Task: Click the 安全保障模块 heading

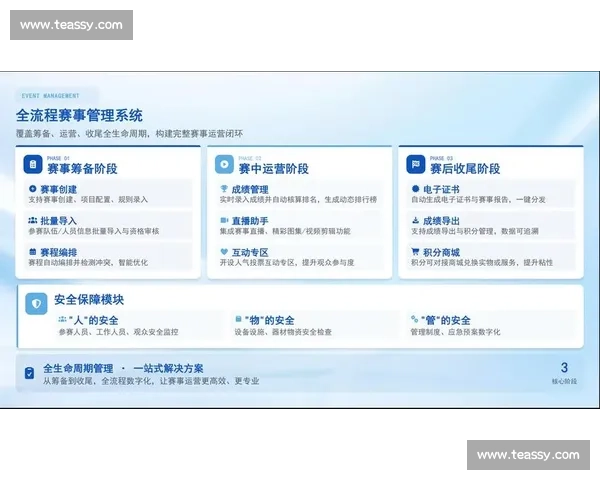Action: pos(89,300)
